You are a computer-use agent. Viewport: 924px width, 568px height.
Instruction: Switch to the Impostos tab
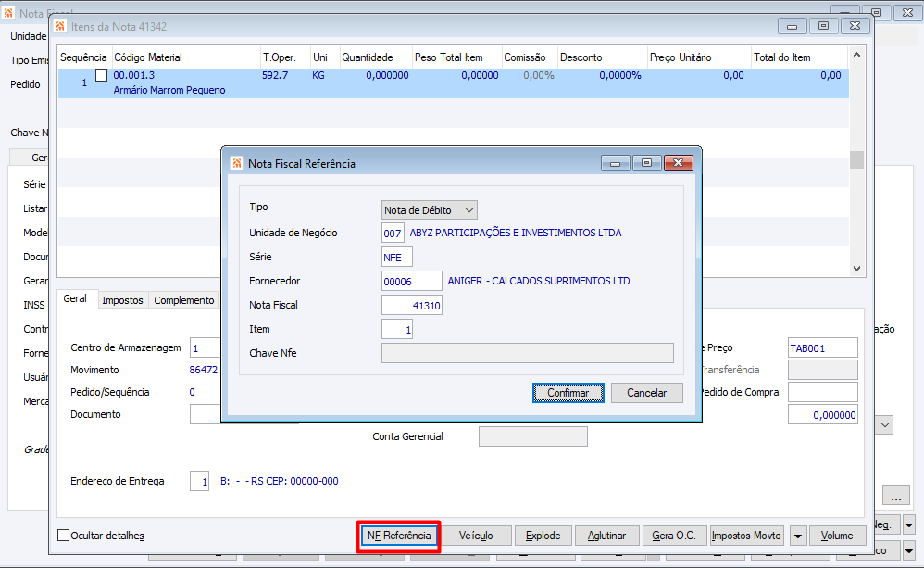[x=122, y=300]
